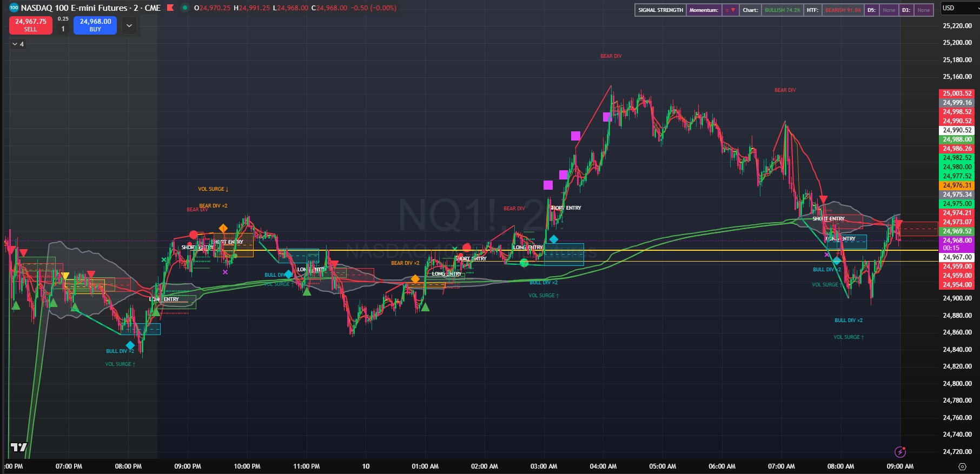Click the 24,988.00 green price label
This screenshot has width=980, height=474.
tap(957, 139)
